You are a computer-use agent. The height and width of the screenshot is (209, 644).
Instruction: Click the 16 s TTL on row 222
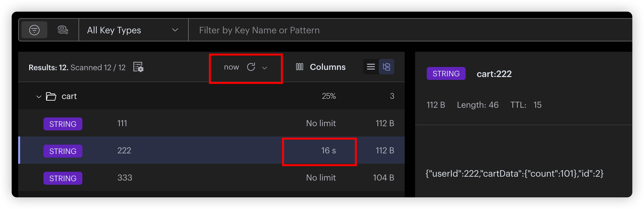pyautogui.click(x=328, y=151)
